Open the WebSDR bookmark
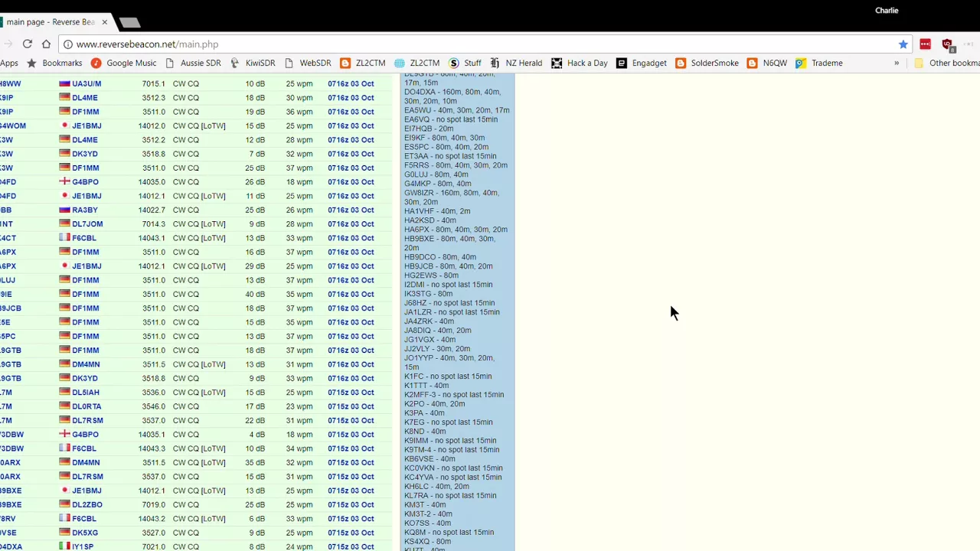This screenshot has height=551, width=980. pos(308,63)
